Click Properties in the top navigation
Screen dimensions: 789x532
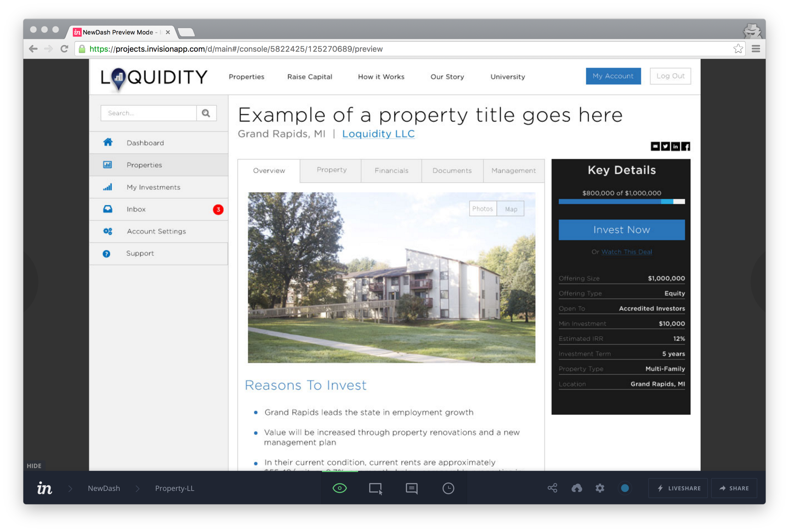point(246,77)
